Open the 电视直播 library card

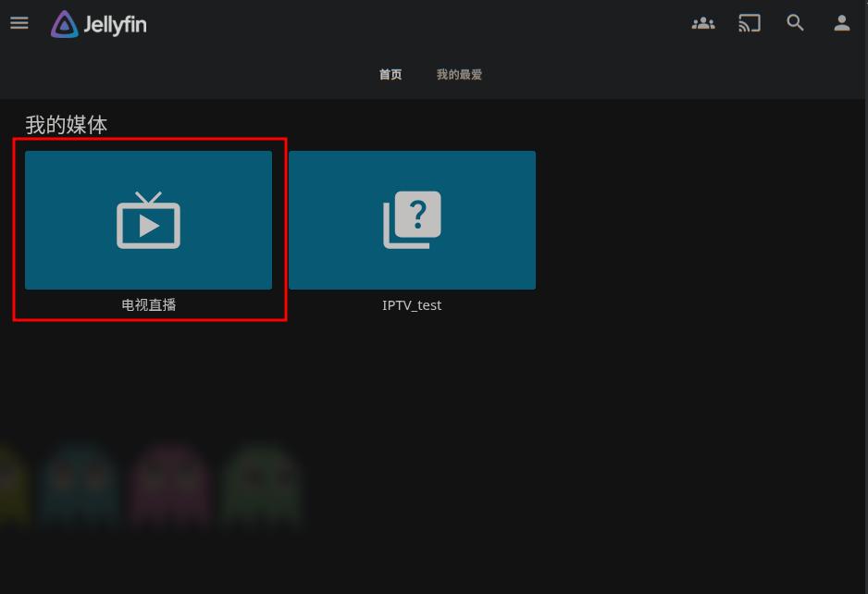click(x=148, y=220)
